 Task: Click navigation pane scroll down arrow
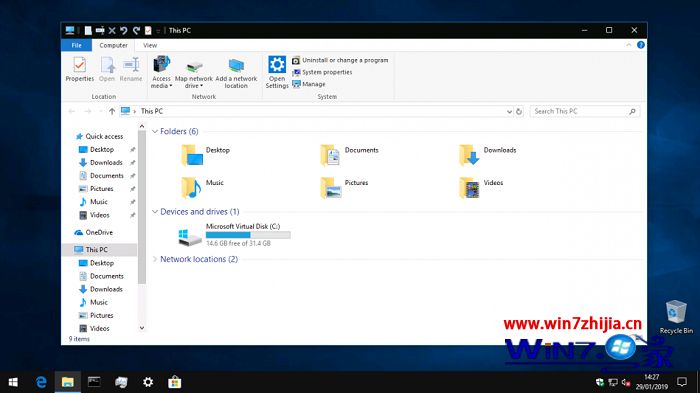coord(142,328)
